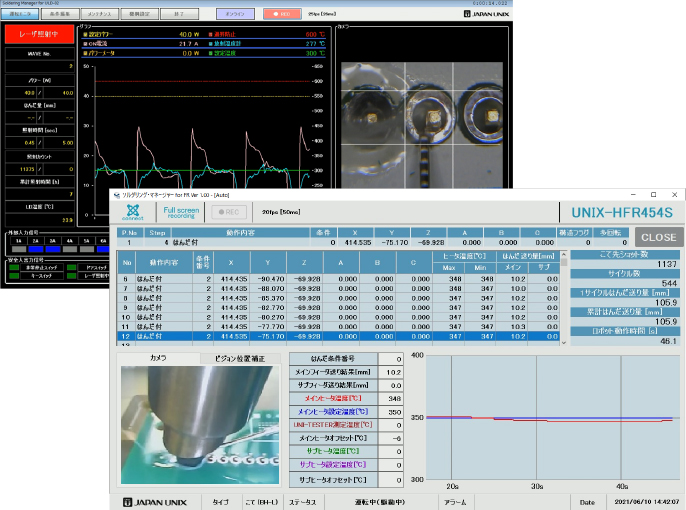This screenshot has width=686, height=510.
Task: Click the UNIX-HFR454S model label
Action: (x=622, y=213)
